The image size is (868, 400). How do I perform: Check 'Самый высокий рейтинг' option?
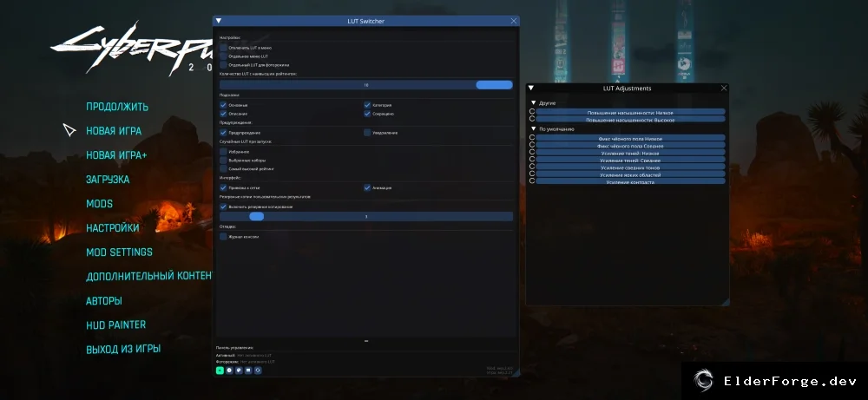[x=223, y=168]
